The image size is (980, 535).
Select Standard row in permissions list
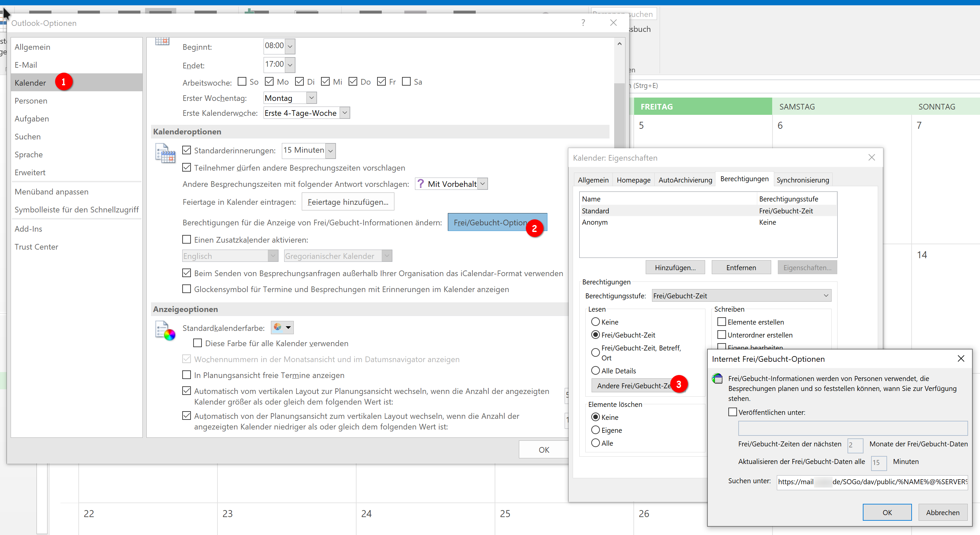708,211
